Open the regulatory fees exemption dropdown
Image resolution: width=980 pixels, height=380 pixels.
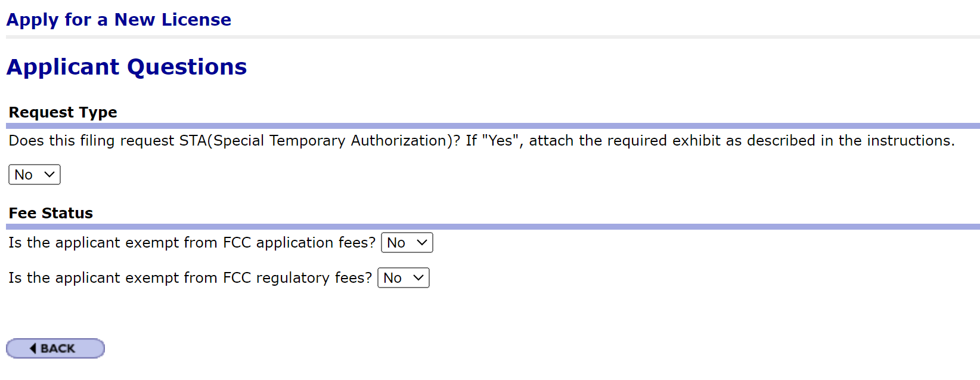[403, 278]
